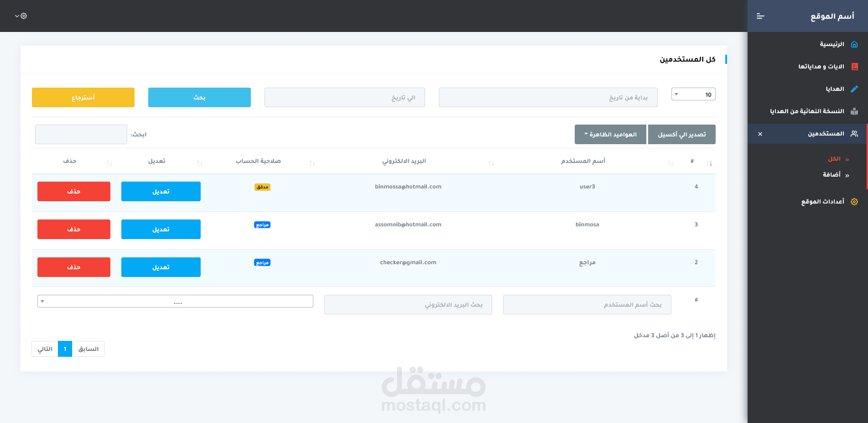Select page 1 in pagination

click(x=65, y=349)
